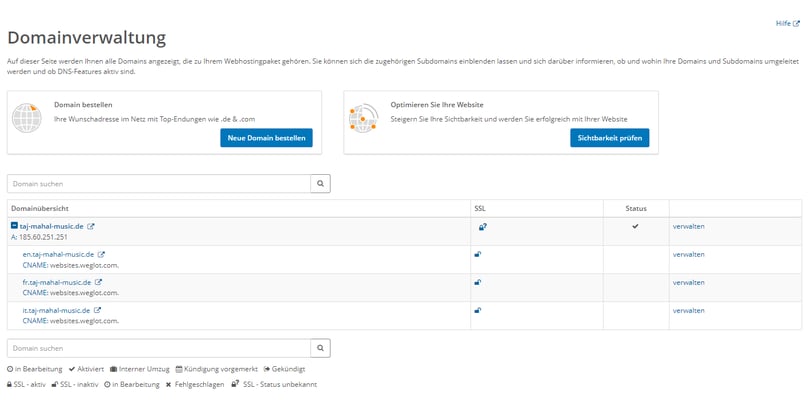Click the top "Domain suchen" search field
The width and height of the screenshot is (809, 400).
tap(159, 184)
